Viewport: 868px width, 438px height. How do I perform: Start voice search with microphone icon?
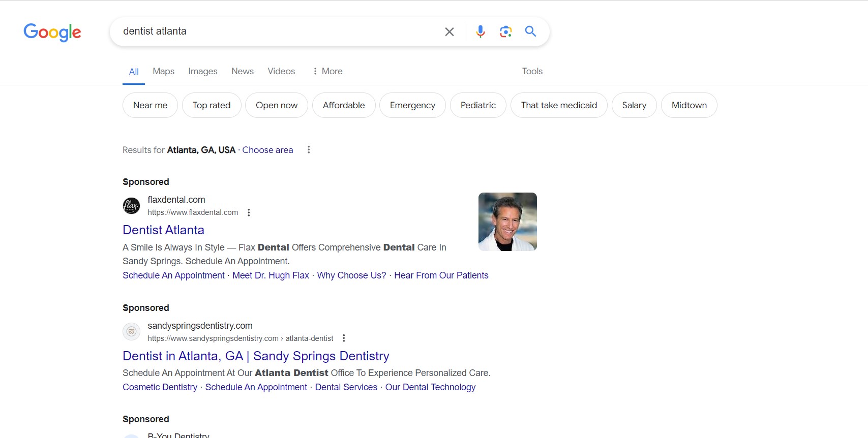480,32
